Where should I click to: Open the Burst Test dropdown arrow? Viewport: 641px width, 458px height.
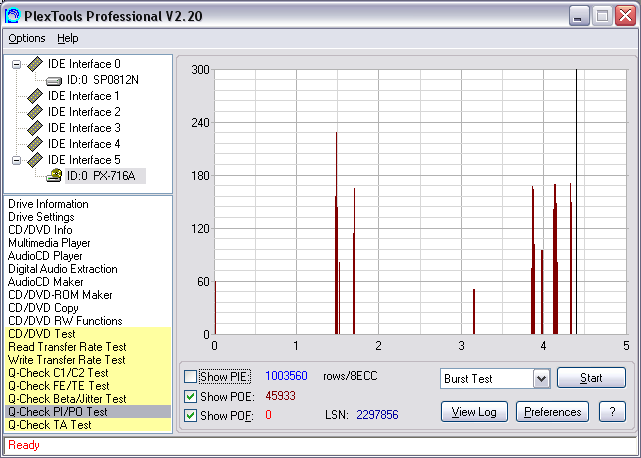pyautogui.click(x=541, y=379)
